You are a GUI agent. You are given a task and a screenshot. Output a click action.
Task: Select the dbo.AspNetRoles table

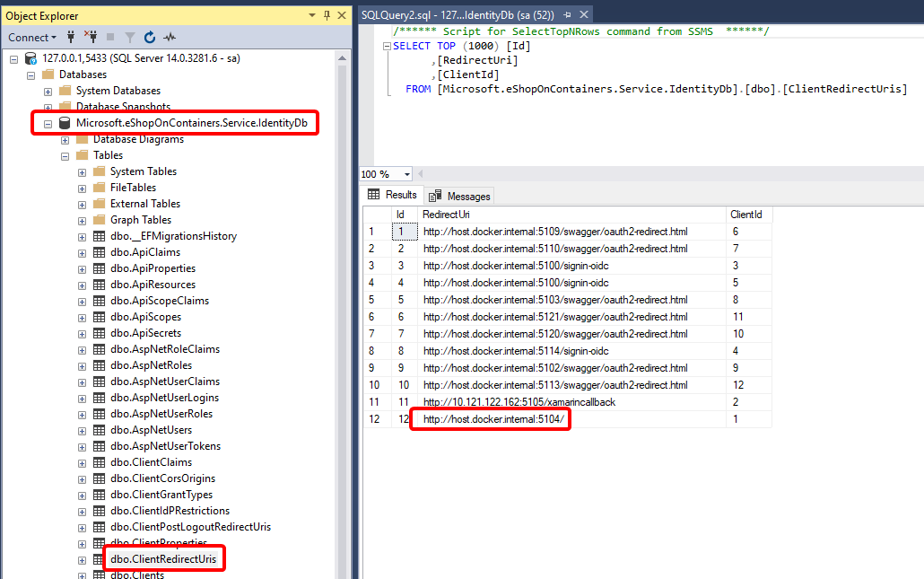[151, 365]
